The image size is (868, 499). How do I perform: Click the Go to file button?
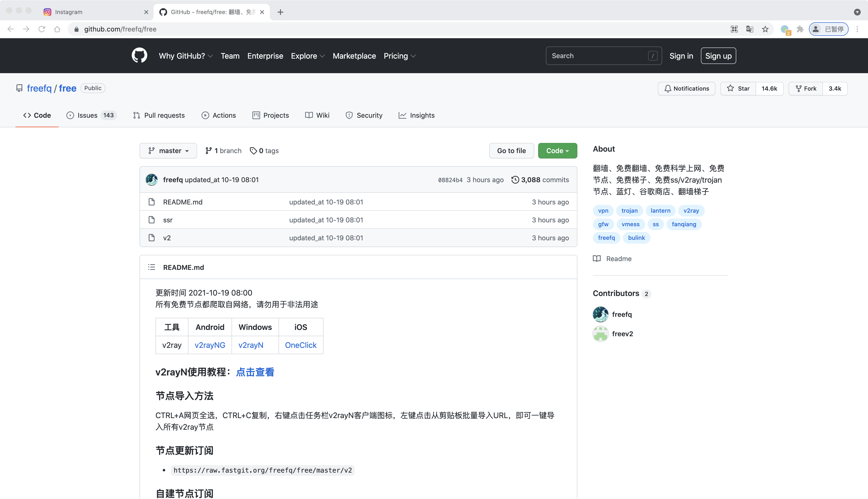tap(511, 150)
